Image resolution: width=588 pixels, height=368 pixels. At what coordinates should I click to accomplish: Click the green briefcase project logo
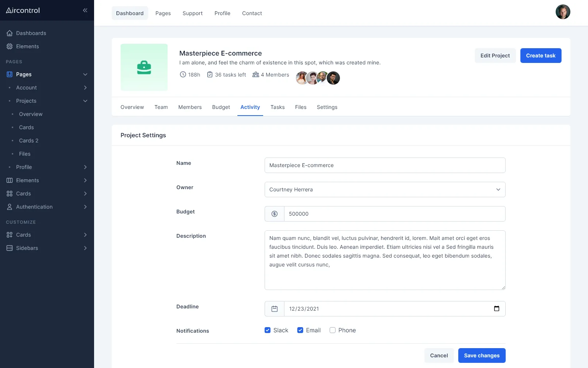click(144, 67)
